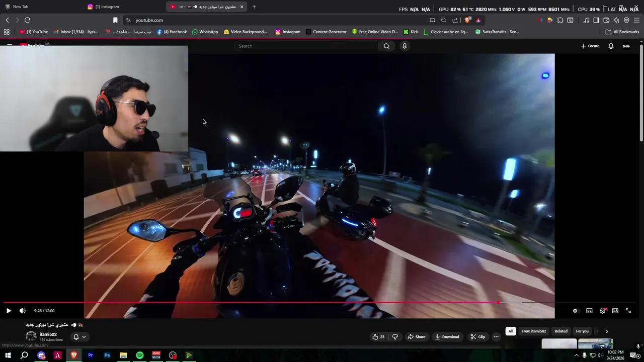Viewport: 644px width, 362px height.
Task: Open the Content Generator bookmark
Action: [x=326, y=32]
